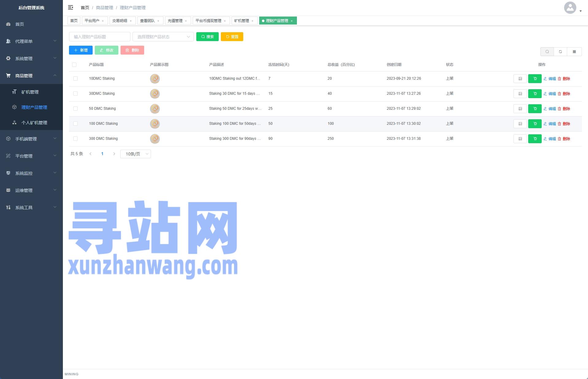The width and height of the screenshot is (588, 379).
Task: Toggle select-all checkbox in table header
Action: point(74,65)
